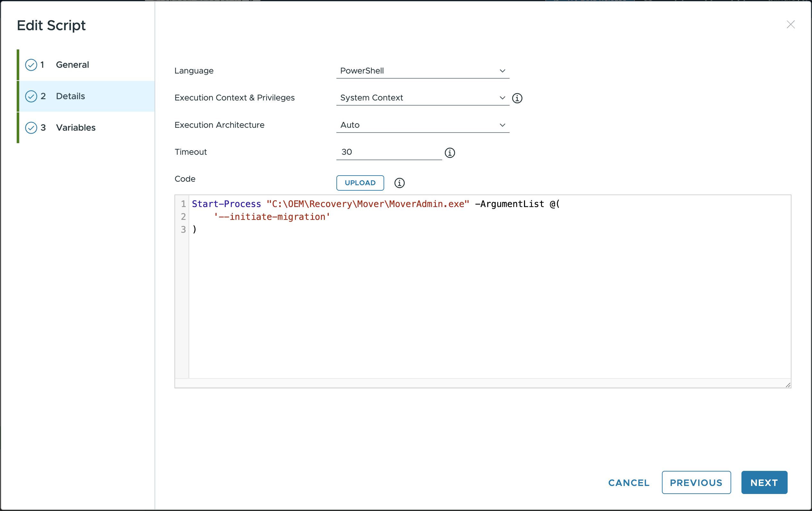812x511 pixels.
Task: Go to the Variables step
Action: click(76, 128)
